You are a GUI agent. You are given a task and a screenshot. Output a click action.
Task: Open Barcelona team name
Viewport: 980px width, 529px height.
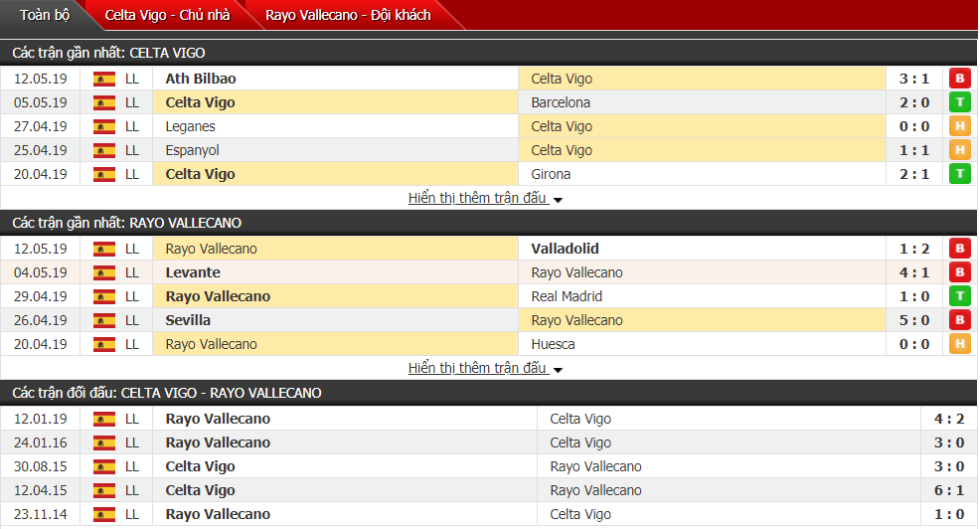click(x=561, y=102)
